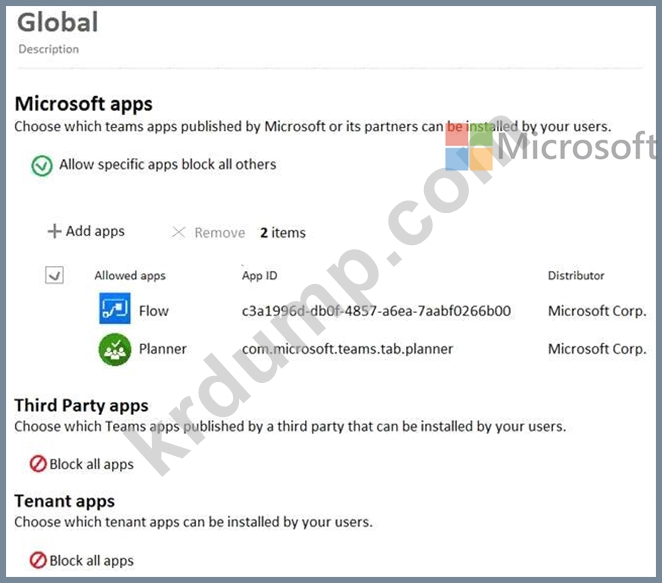Open Third Party apps 'Block all apps' setting
Image resolution: width=662 pixels, height=583 pixels.
coord(91,464)
